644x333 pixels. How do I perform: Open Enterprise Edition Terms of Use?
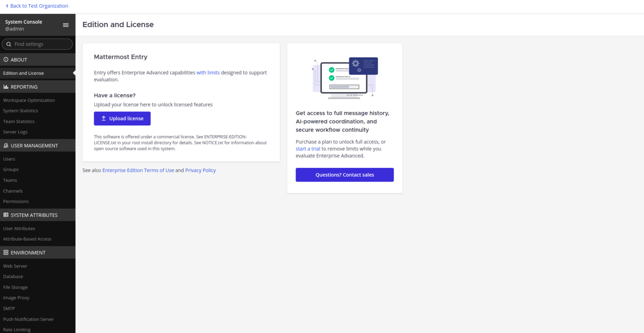[x=138, y=170]
